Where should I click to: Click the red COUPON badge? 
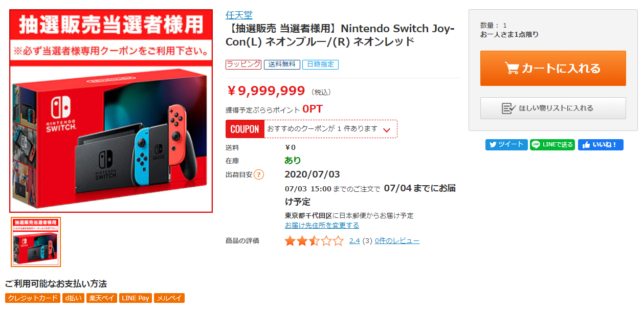245,129
